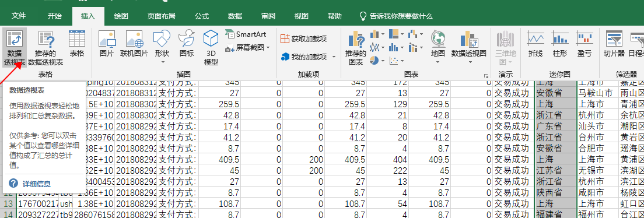
Task: Open the 图表 group dialog launcher
Action: (x=487, y=76)
